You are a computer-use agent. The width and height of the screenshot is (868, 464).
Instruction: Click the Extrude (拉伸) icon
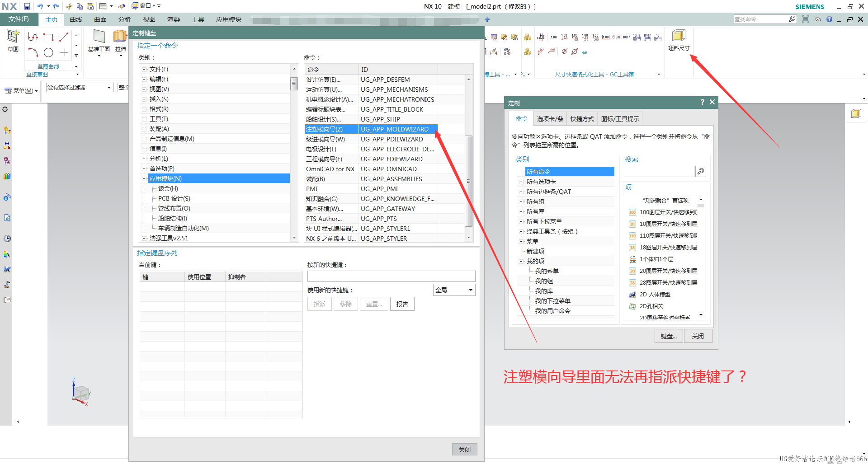point(120,36)
